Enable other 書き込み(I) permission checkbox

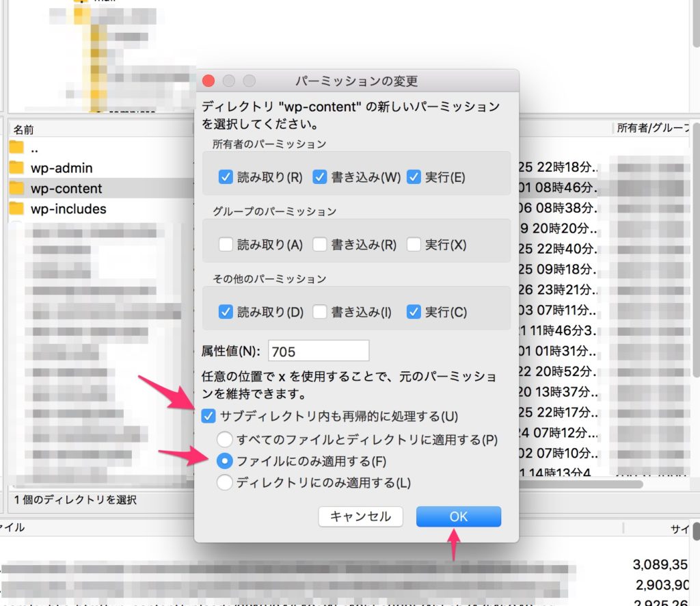point(320,312)
